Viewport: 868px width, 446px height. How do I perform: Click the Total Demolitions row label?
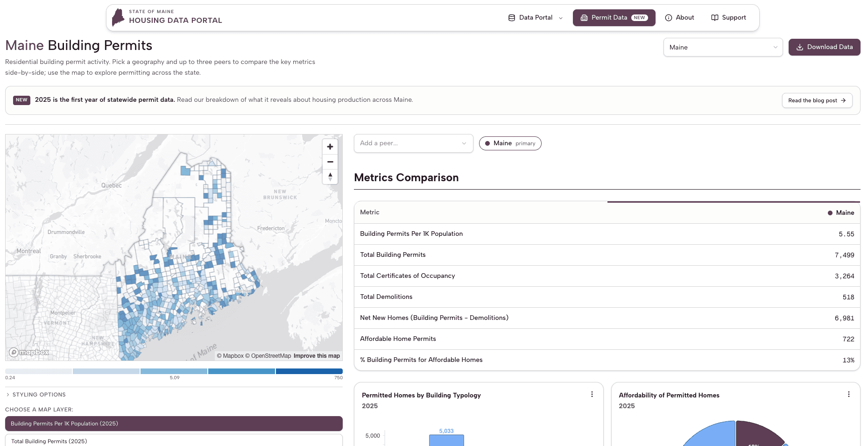tap(386, 297)
